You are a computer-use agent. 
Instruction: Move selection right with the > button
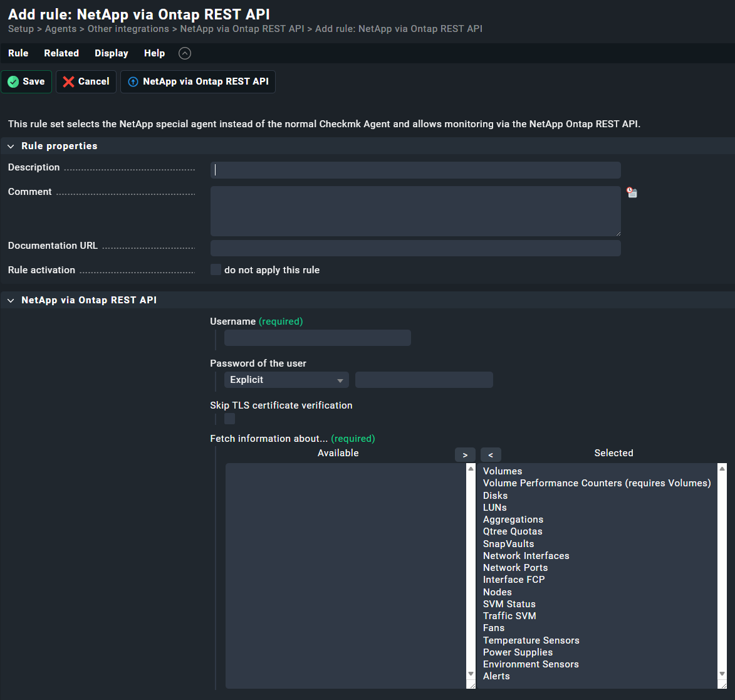[x=465, y=455]
